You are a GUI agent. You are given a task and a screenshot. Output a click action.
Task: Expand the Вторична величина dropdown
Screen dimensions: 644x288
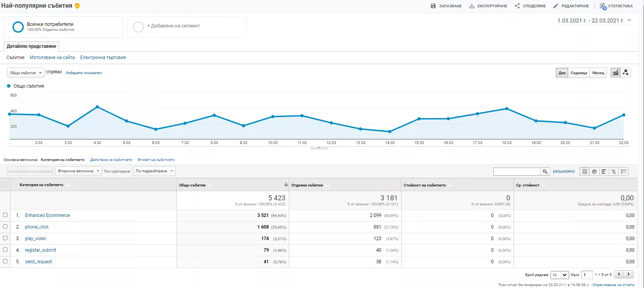click(x=79, y=171)
